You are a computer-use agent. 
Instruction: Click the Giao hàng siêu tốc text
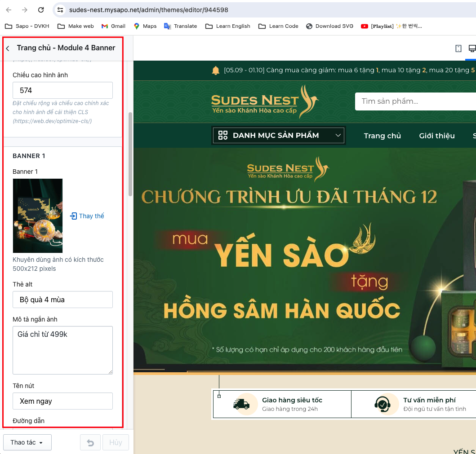[x=292, y=400]
